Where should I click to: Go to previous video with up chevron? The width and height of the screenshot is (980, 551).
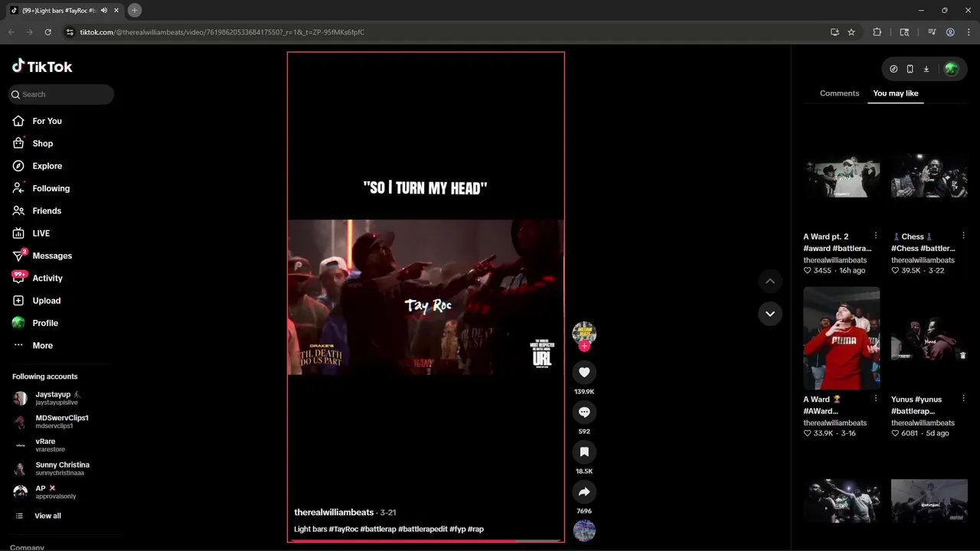pyautogui.click(x=770, y=282)
